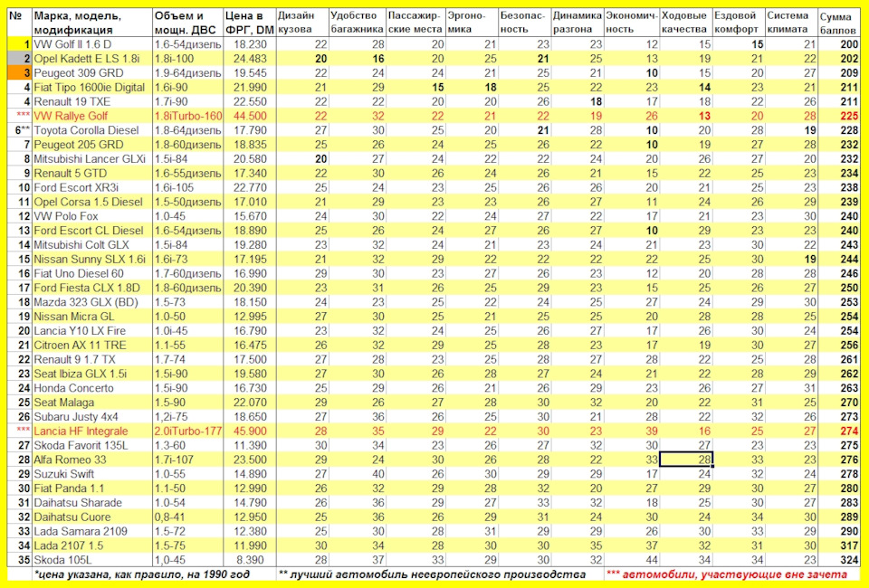Click the footnote '** лучший автомобиль неевропейского производства'
Screen dimensions: 869x588
click(x=433, y=574)
